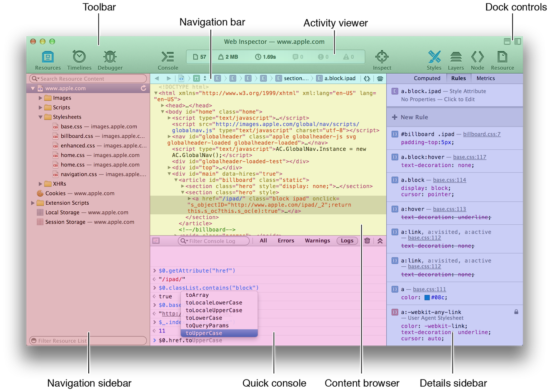This screenshot has height=392, width=550.
Task: Show the Resource details sidebar
Action: (502, 60)
